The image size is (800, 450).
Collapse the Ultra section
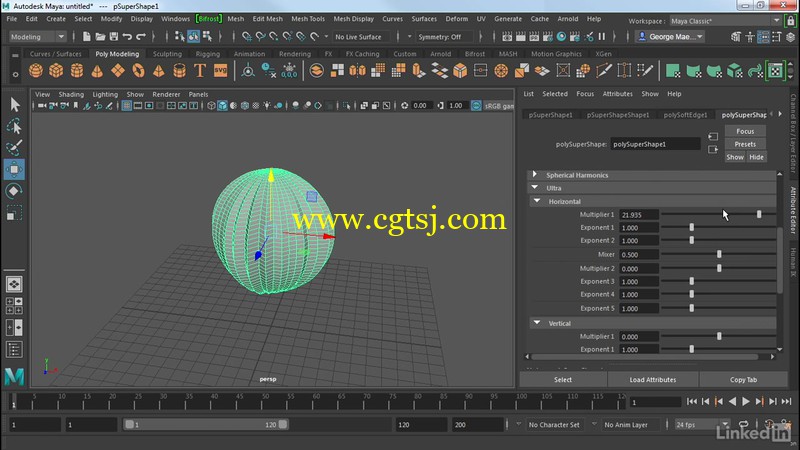point(535,188)
